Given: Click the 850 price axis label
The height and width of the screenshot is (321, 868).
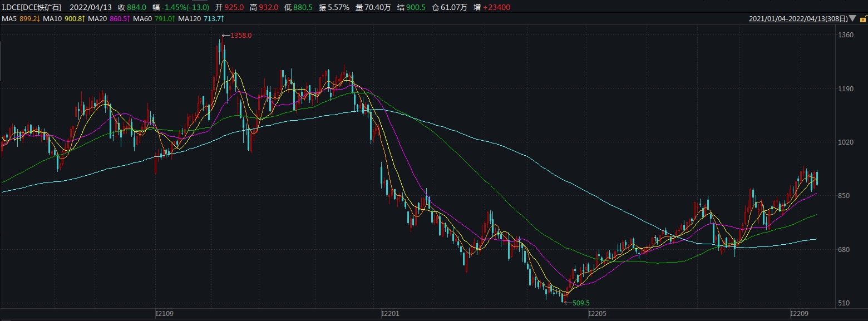Looking at the screenshot, I should point(845,196).
